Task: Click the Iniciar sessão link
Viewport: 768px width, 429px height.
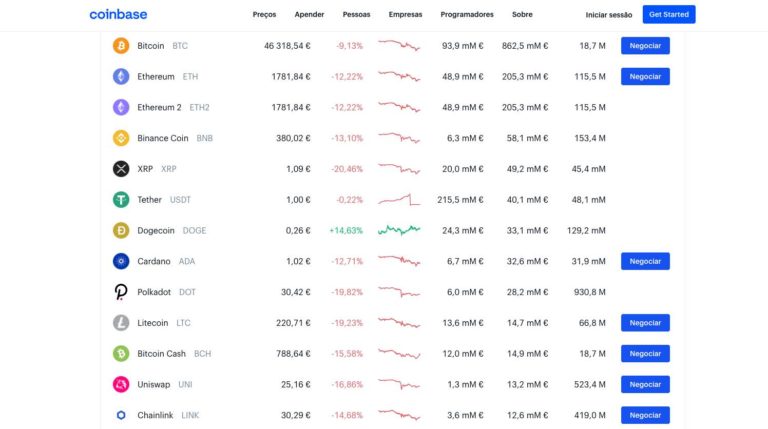Action: point(609,15)
